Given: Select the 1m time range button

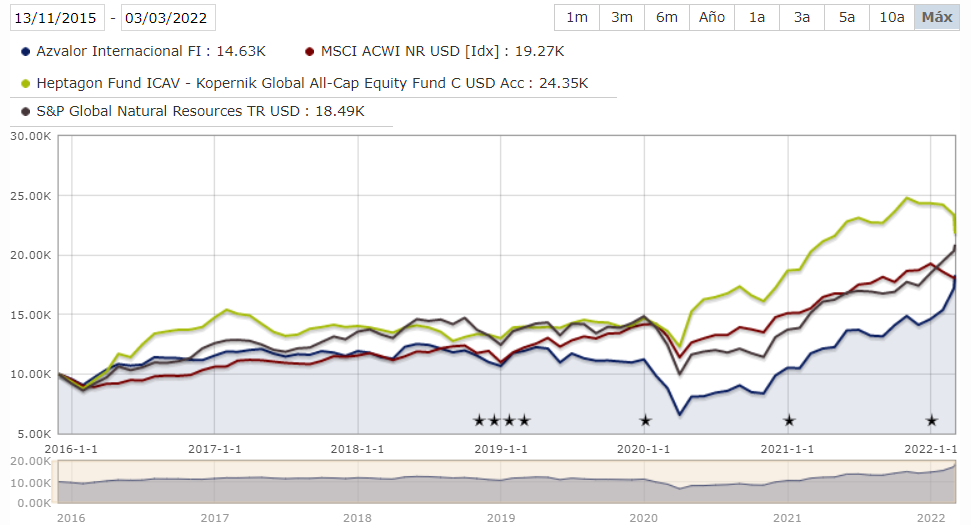Looking at the screenshot, I should (577, 18).
